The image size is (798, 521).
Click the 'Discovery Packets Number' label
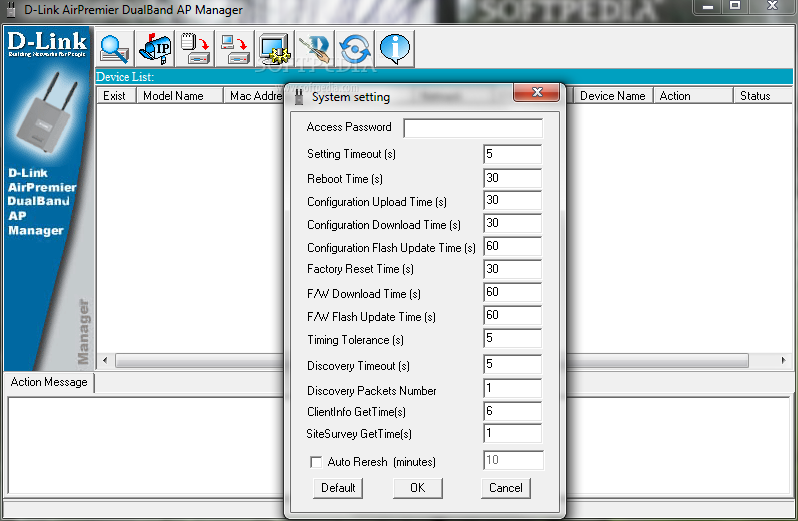coord(372,391)
